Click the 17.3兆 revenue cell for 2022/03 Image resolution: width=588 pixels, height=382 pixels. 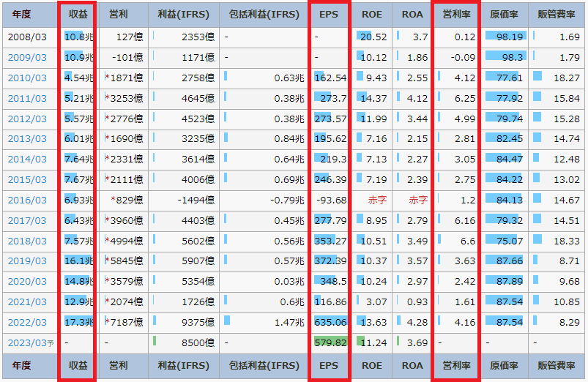pyautogui.click(x=78, y=322)
